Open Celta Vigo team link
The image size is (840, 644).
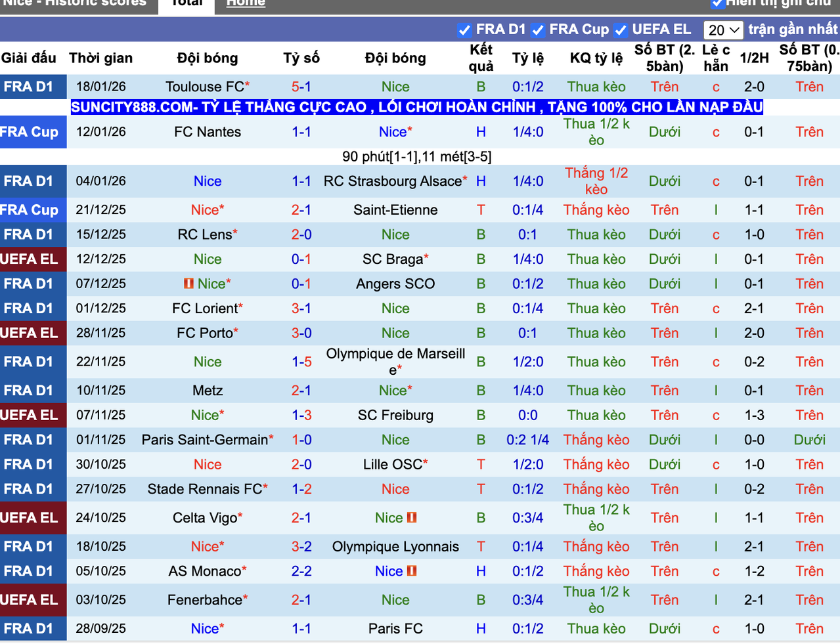click(205, 518)
